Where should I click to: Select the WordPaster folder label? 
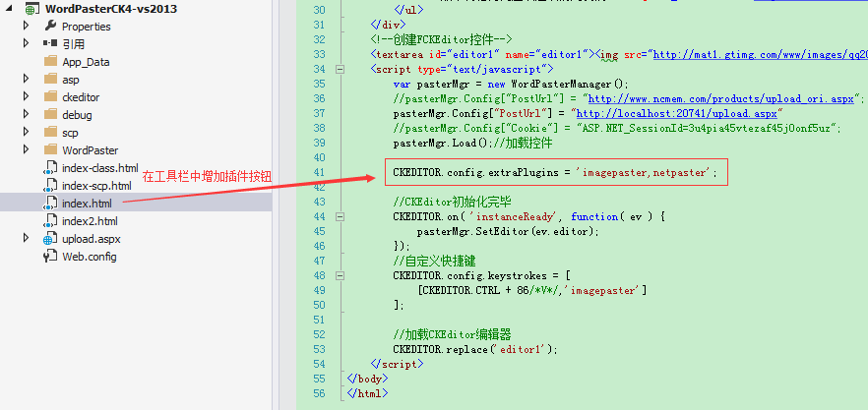91,150
